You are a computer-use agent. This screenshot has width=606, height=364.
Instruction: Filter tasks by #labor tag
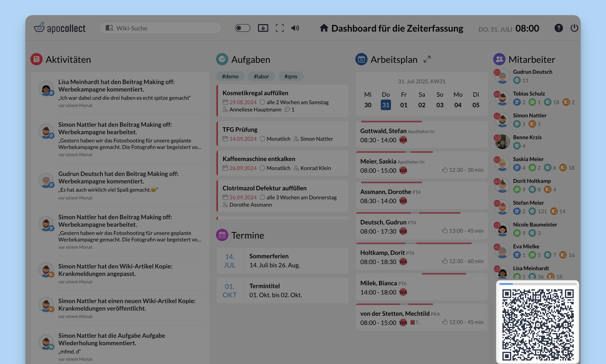[261, 76]
